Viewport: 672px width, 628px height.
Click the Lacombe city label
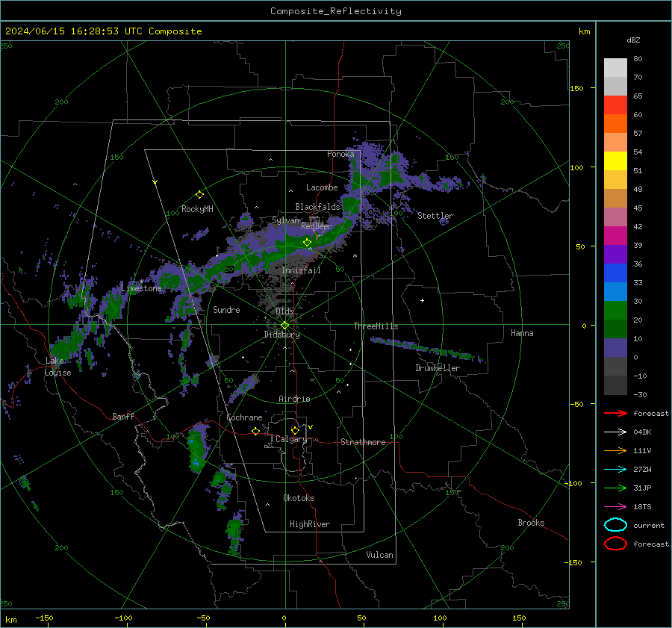tap(322, 187)
